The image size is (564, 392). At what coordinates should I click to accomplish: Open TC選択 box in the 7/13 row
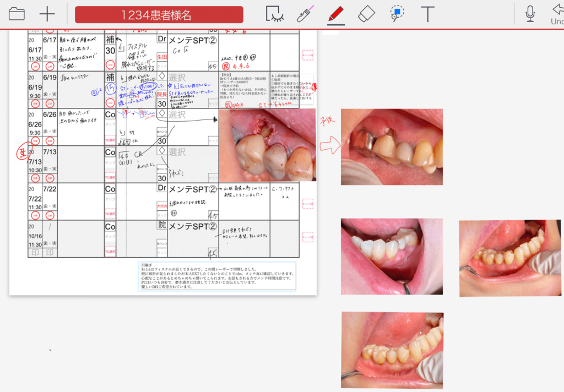(110, 177)
